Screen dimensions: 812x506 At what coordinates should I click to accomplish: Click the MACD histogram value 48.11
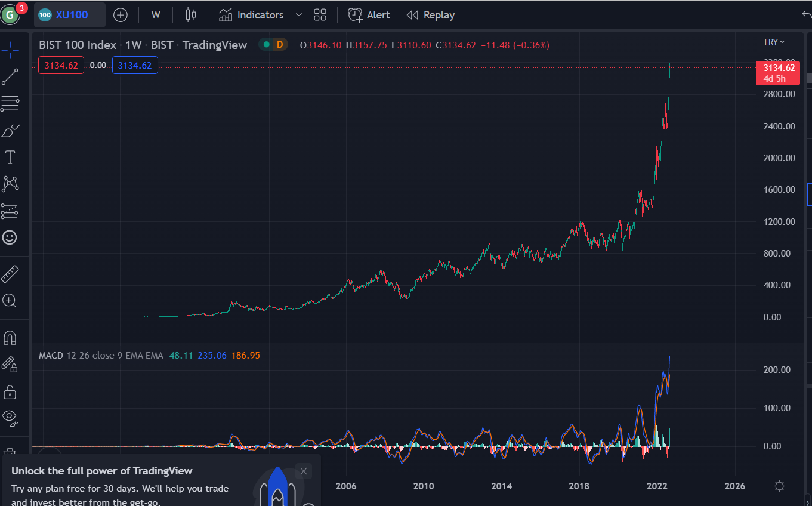point(181,356)
